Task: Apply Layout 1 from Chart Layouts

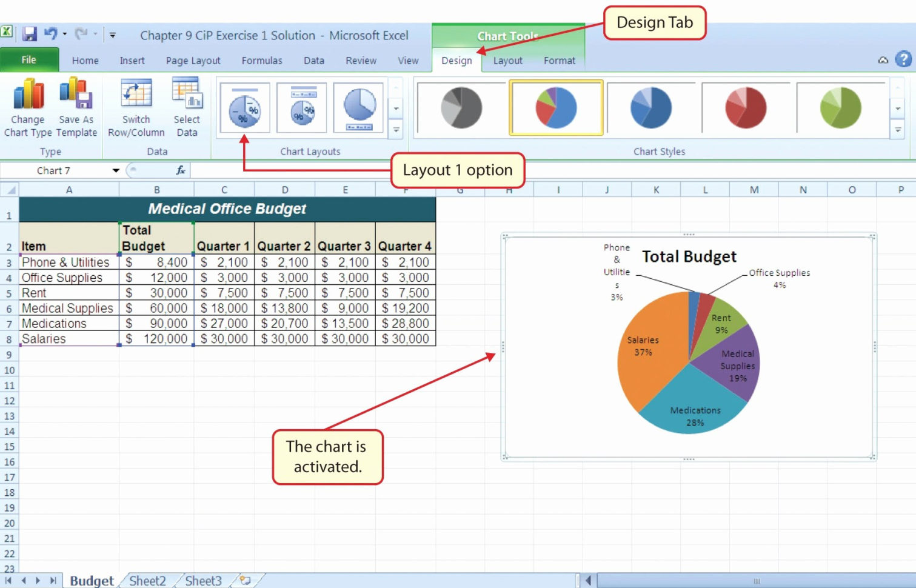Action: coord(244,109)
